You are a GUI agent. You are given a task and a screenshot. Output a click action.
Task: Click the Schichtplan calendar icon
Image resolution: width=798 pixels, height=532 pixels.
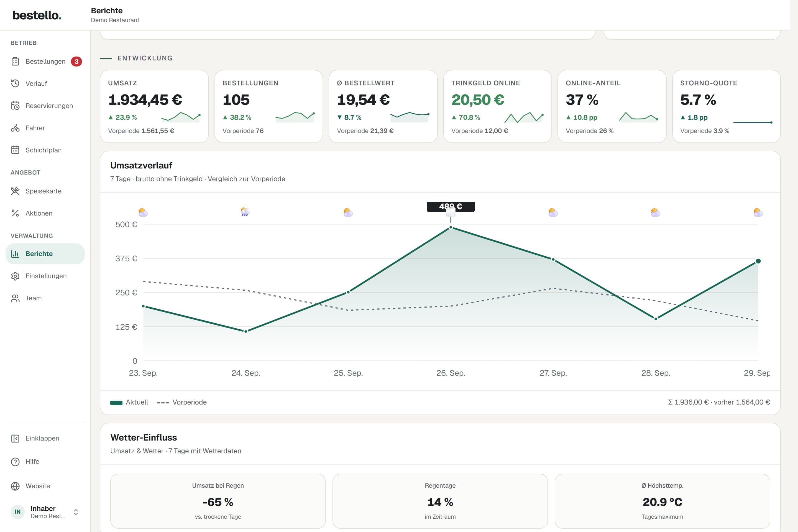pos(15,150)
